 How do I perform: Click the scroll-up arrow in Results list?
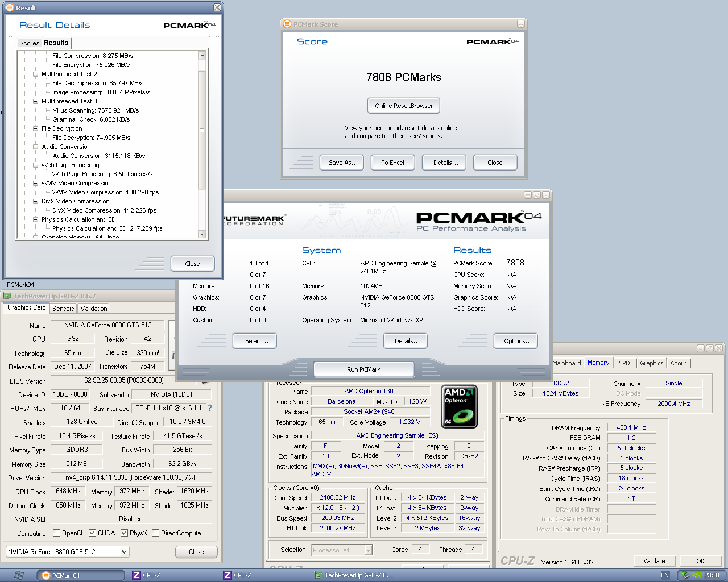coord(202,55)
